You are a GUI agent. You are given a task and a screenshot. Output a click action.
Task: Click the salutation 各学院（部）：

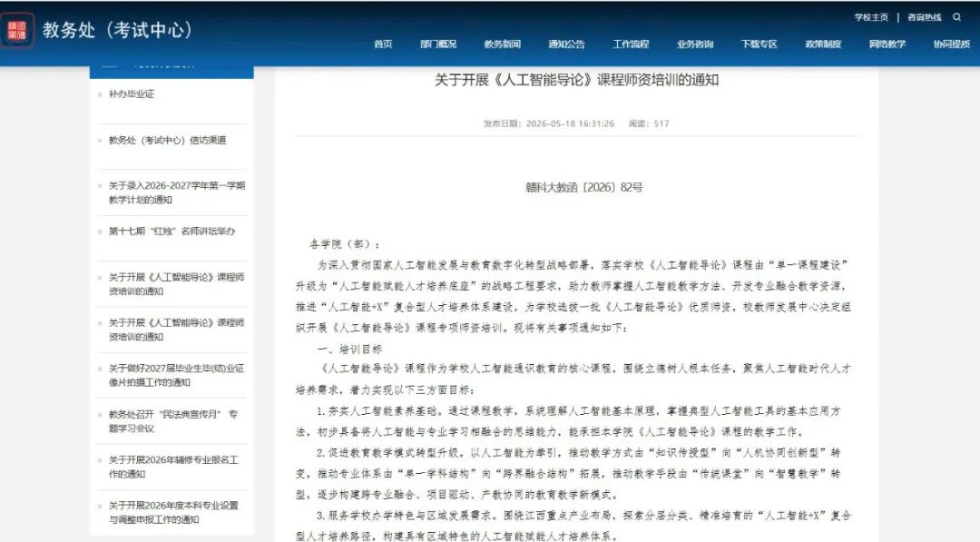click(x=345, y=244)
